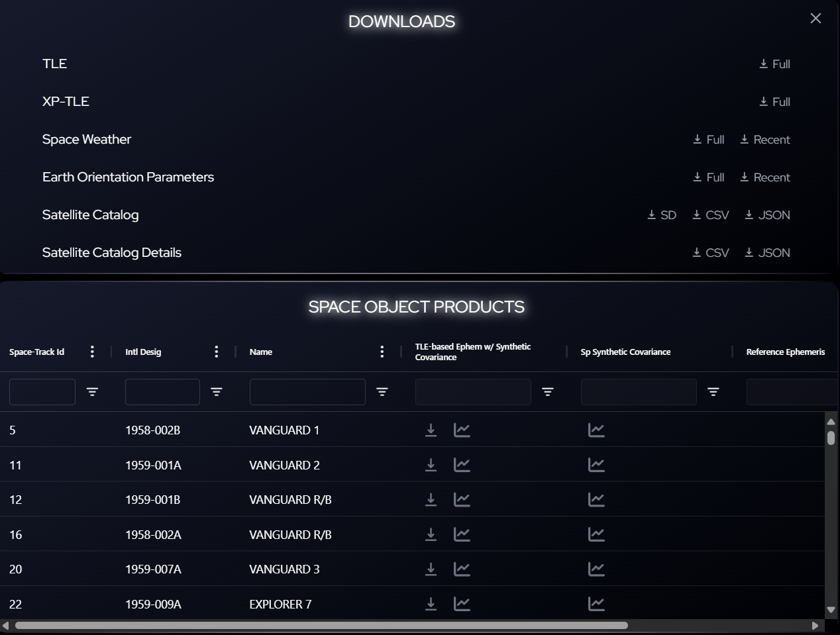This screenshot has width=840, height=635.
Task: Download Satellite Catalog Details as CSV
Action: click(x=710, y=253)
